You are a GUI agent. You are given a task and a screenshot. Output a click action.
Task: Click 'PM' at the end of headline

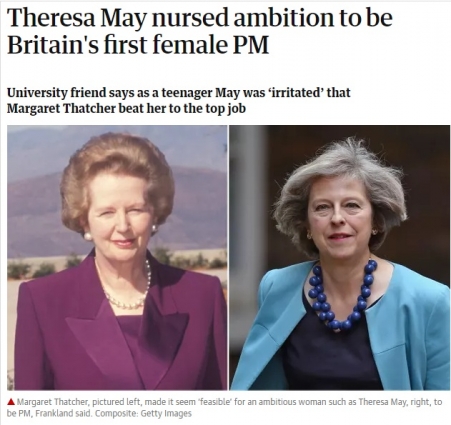click(251, 45)
